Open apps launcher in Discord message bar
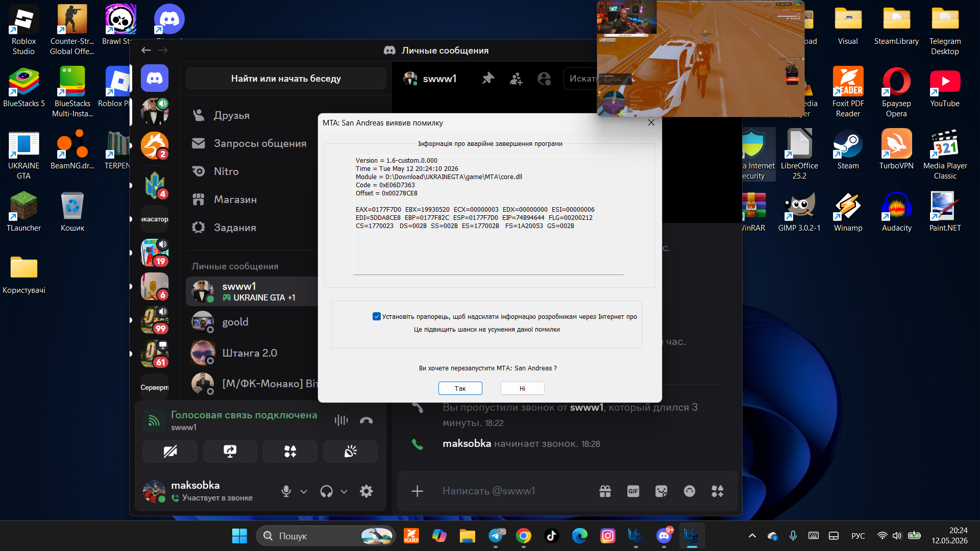The width and height of the screenshot is (980, 551). pyautogui.click(x=717, y=491)
